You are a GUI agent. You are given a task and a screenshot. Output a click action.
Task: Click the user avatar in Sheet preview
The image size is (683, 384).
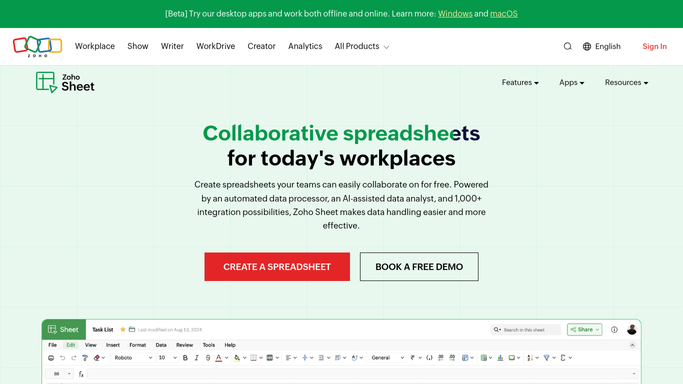(x=632, y=330)
